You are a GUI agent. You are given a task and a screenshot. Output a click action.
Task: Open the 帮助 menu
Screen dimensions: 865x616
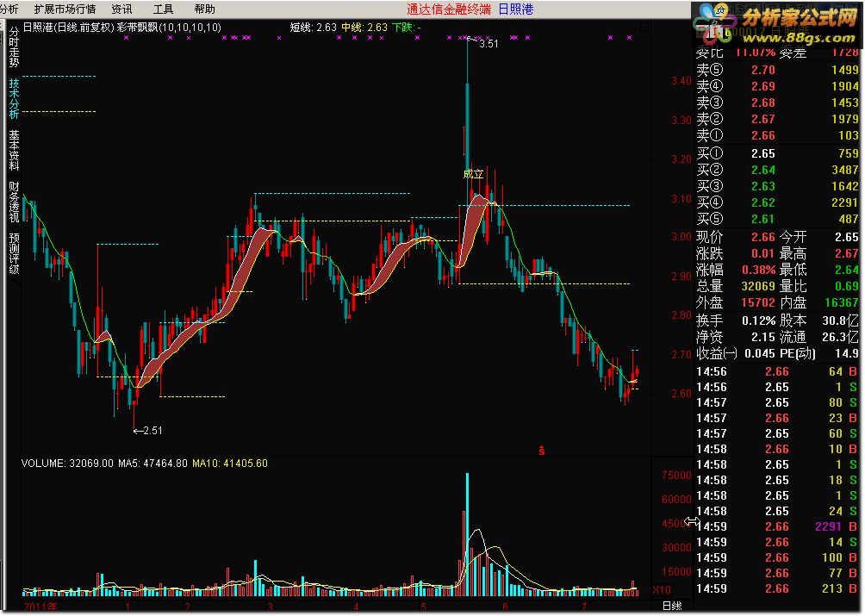205,9
